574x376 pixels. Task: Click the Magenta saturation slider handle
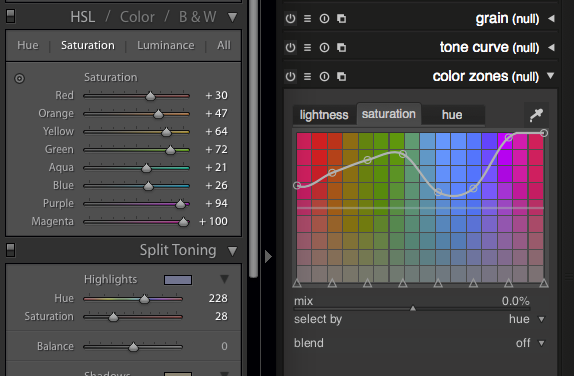pyautogui.click(x=183, y=222)
